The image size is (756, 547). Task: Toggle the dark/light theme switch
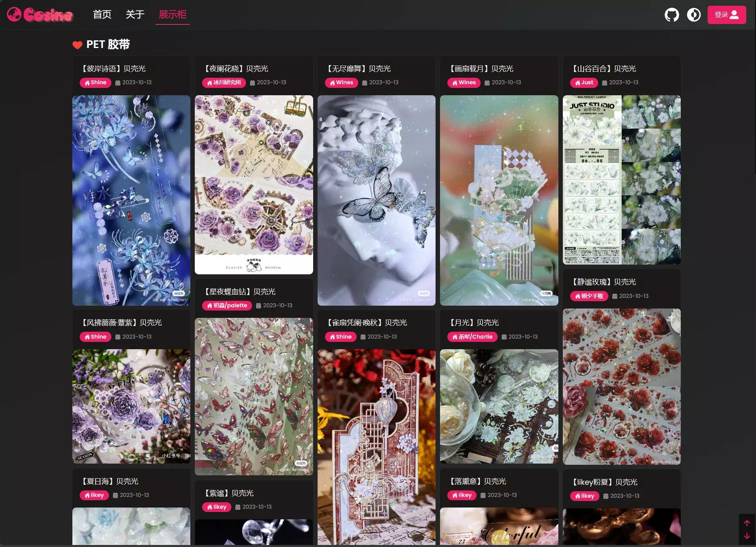click(693, 15)
